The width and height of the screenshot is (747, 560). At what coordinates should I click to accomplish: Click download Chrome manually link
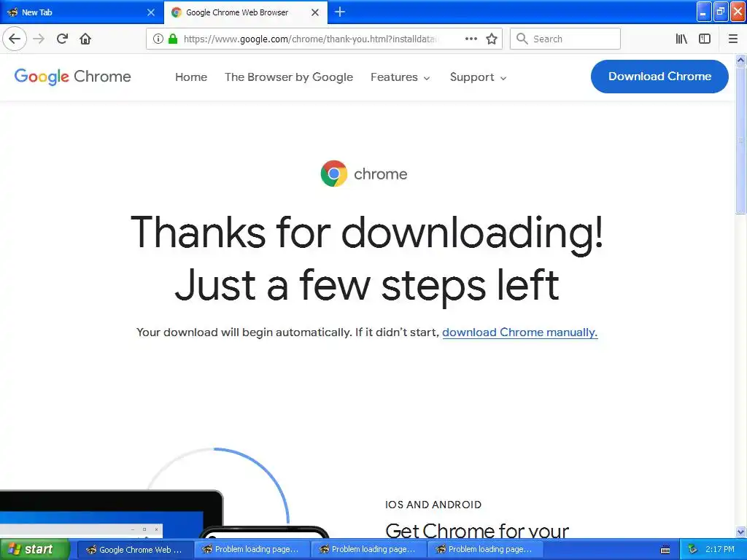coord(519,332)
